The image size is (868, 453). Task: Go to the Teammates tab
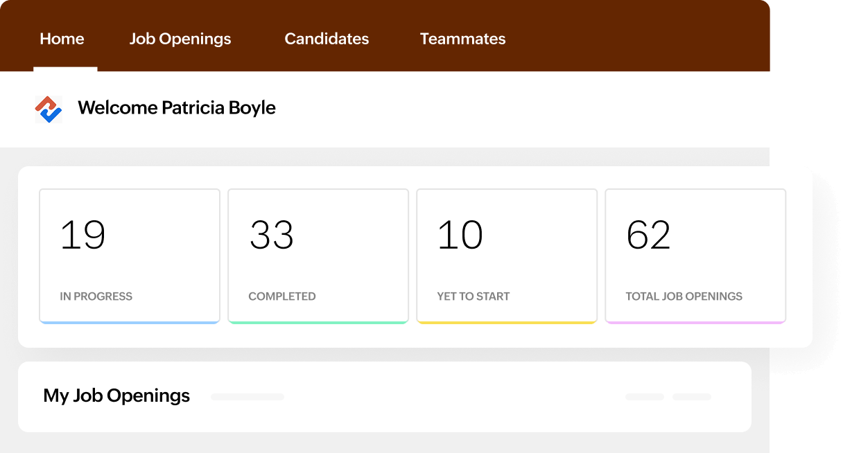[462, 39]
